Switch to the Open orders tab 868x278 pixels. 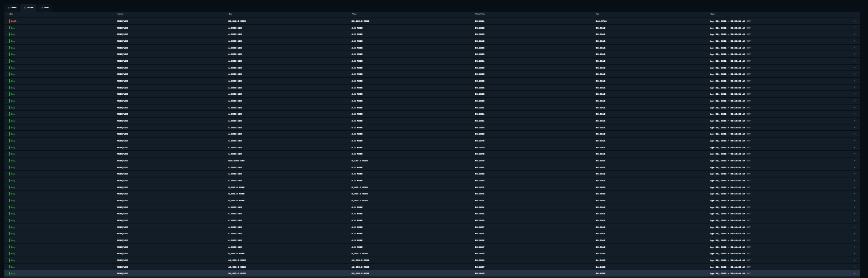[13, 8]
